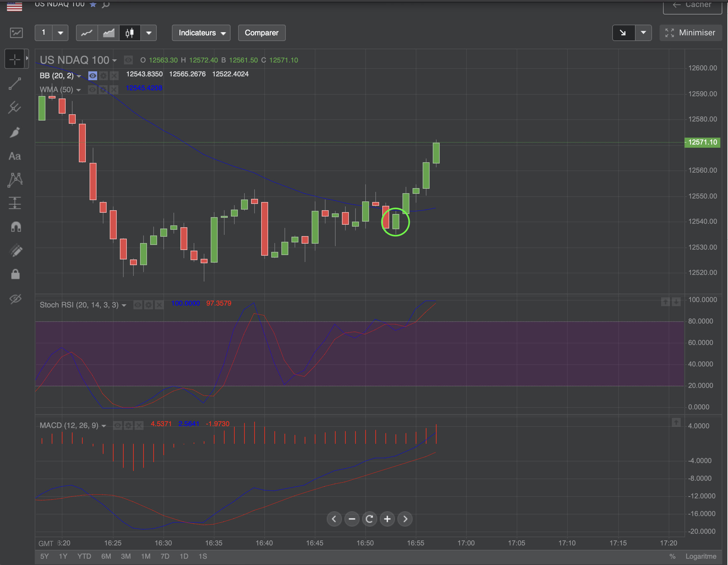The image size is (728, 565).
Task: Expand the Stoch RSI indicator options
Action: (x=124, y=305)
